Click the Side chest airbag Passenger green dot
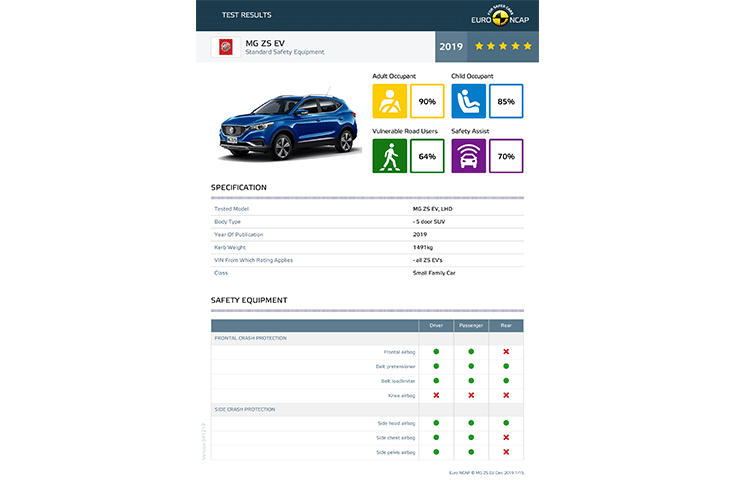The image size is (735, 485). coord(471,437)
